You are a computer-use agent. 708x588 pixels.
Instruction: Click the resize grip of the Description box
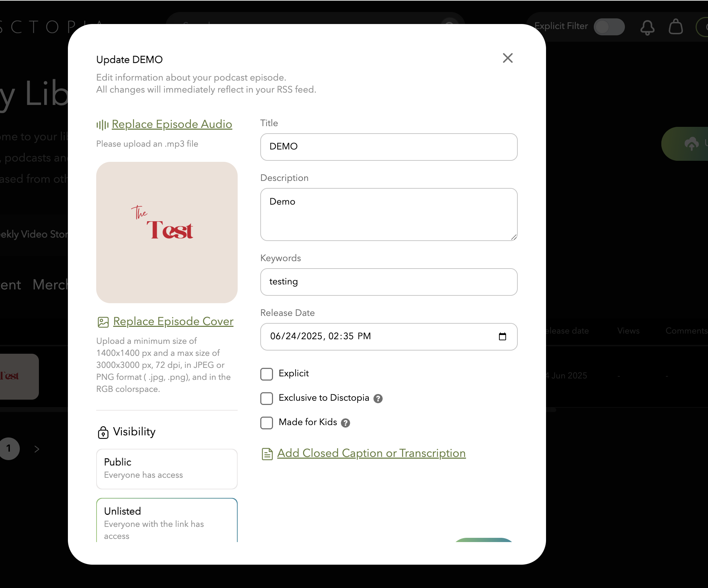pos(514,237)
